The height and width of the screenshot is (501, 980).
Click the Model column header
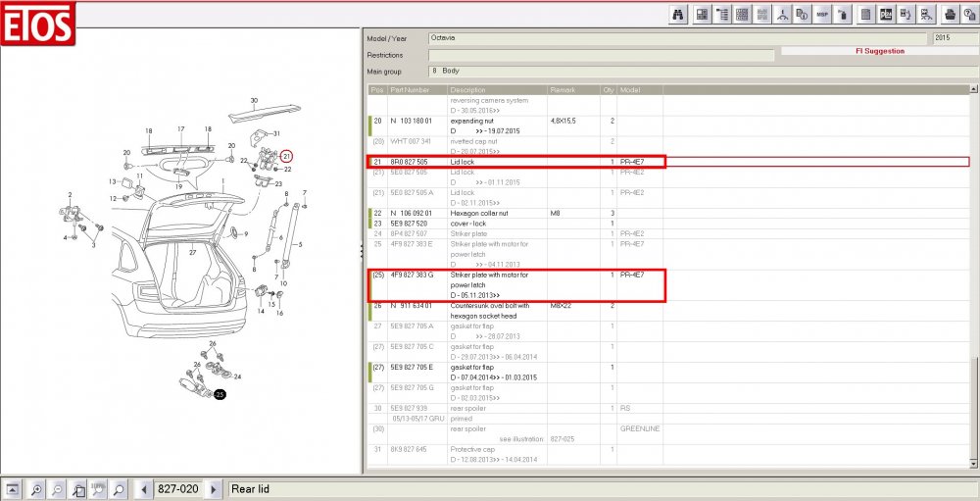[639, 90]
